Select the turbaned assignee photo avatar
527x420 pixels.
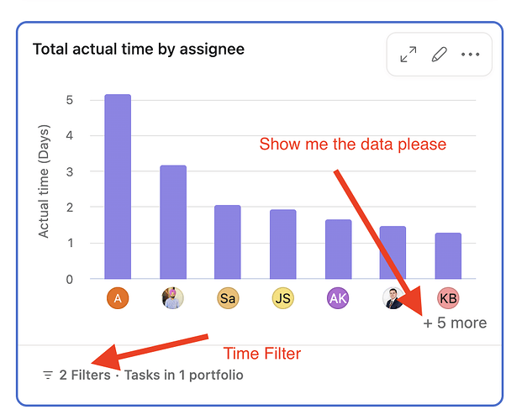[173, 298]
